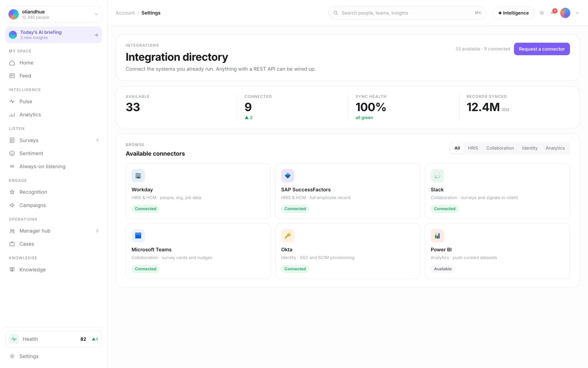Click the Connected count 9 value

tap(248, 107)
